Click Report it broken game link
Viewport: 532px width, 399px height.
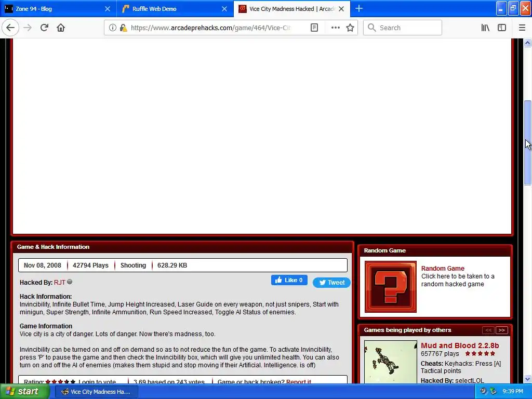[299, 381]
